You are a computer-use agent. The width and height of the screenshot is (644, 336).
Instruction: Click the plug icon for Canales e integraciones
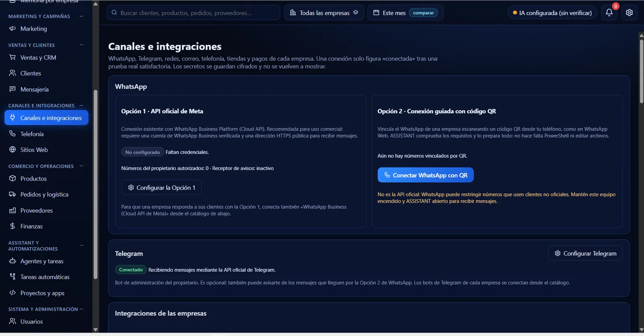pos(12,118)
